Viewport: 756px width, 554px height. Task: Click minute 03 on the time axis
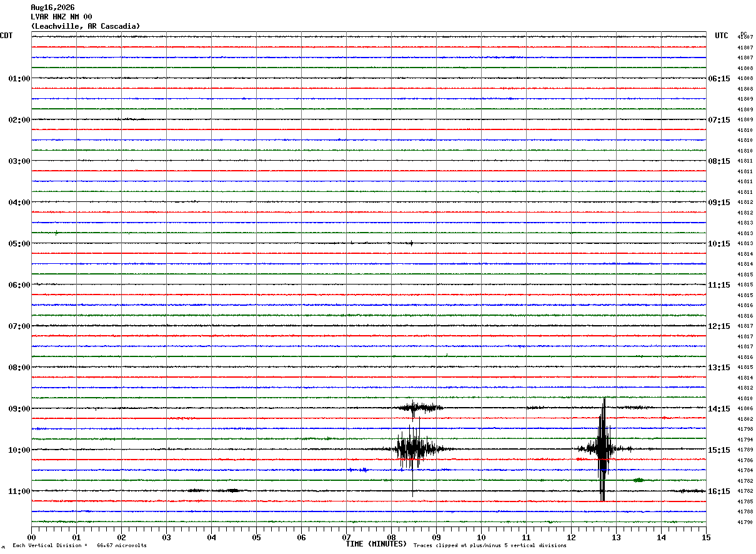coord(166,537)
